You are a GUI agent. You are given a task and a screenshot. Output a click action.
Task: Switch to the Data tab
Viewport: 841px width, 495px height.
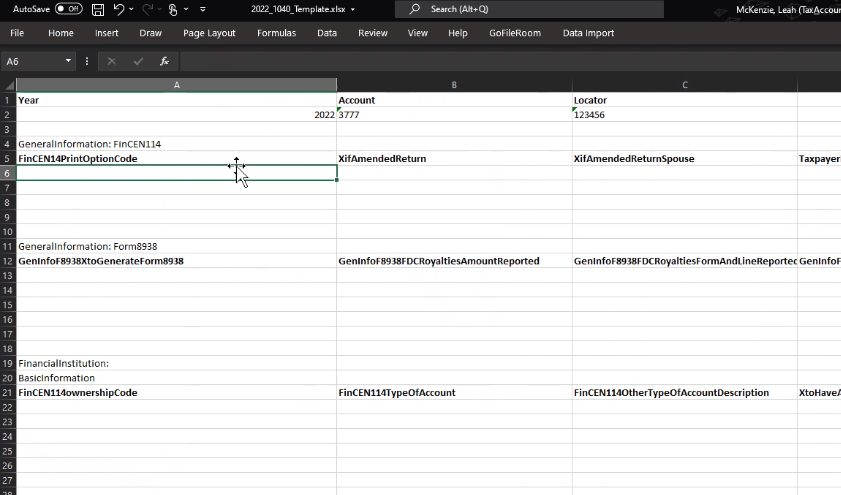pos(327,33)
